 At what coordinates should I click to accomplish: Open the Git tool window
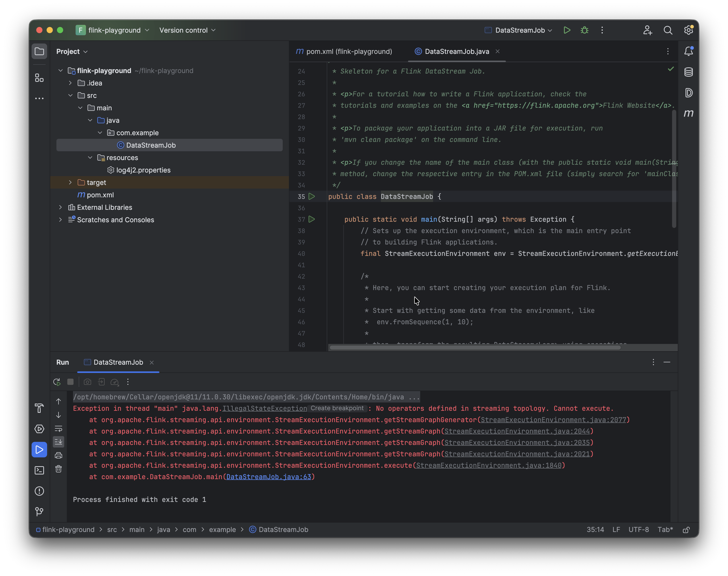tap(39, 512)
